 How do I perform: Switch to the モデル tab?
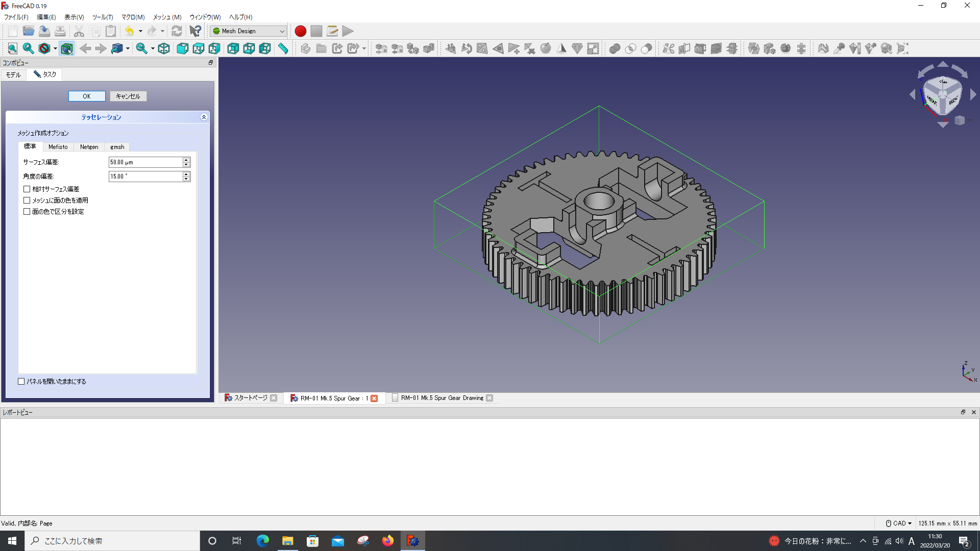[x=13, y=75]
